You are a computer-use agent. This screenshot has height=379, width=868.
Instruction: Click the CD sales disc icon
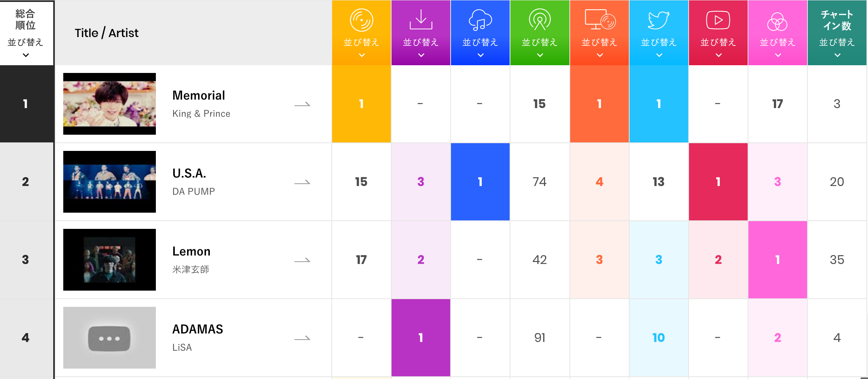pyautogui.click(x=361, y=20)
